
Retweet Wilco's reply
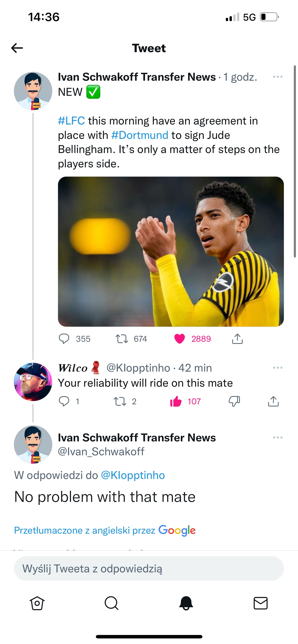pos(120,401)
